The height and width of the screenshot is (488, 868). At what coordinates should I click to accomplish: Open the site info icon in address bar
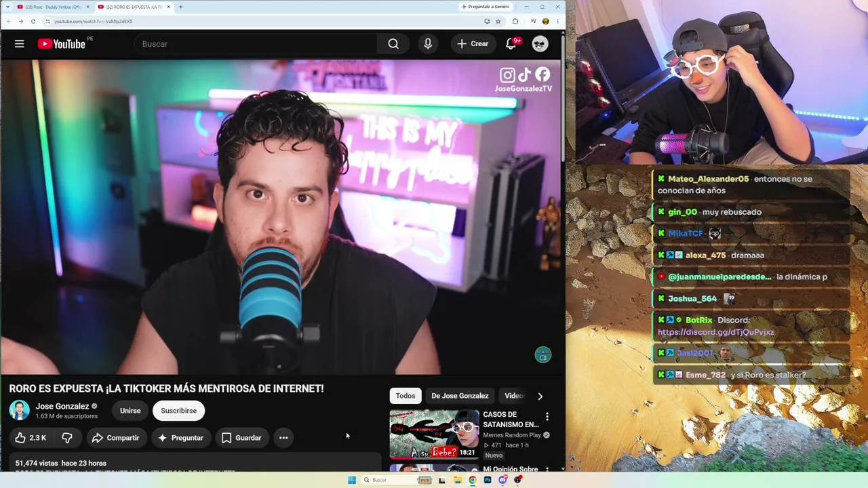[x=47, y=21]
